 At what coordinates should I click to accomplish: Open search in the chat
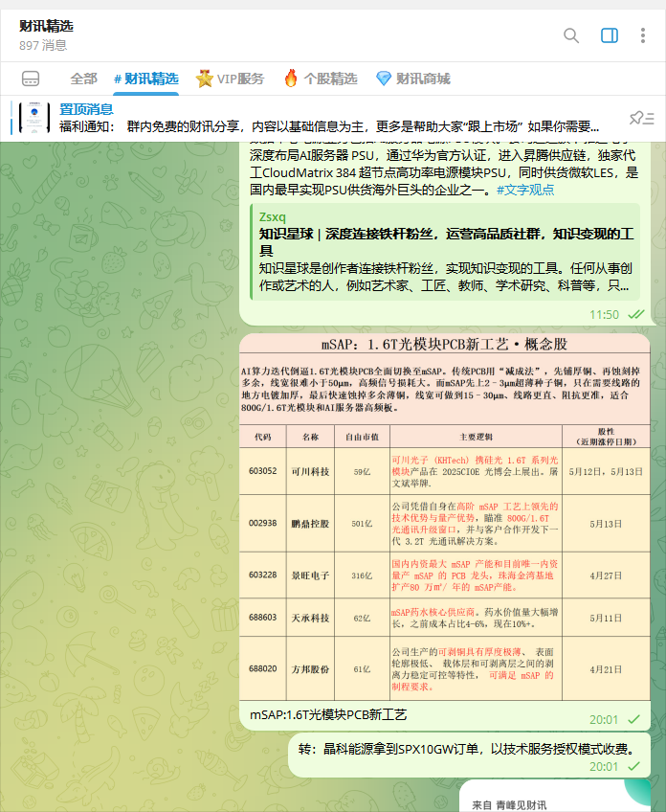tap(570, 35)
